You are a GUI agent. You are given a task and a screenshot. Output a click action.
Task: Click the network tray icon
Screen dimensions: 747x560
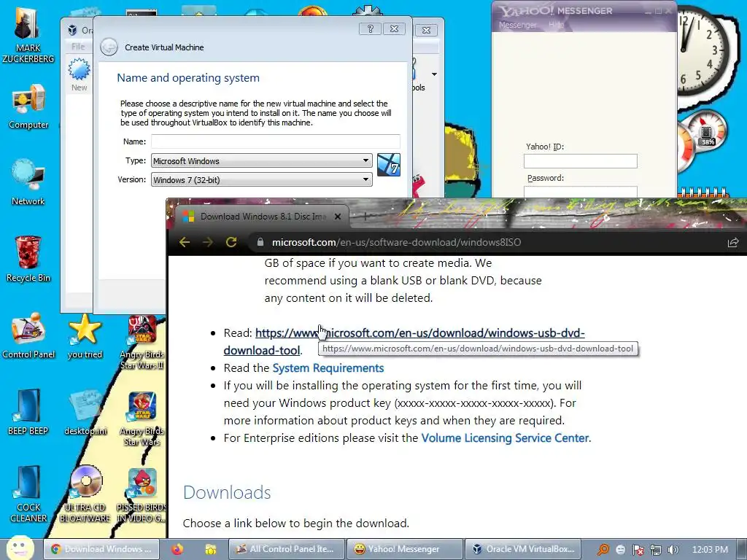[x=656, y=550]
